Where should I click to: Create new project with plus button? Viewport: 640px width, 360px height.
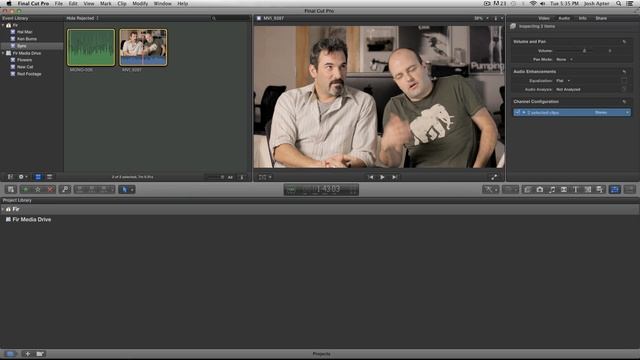(27, 354)
